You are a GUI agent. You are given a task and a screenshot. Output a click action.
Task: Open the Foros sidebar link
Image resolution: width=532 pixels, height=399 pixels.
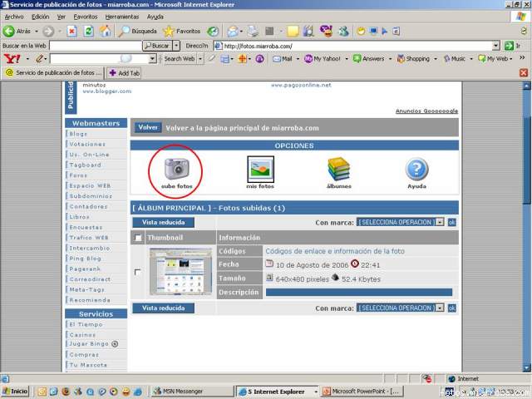point(78,175)
